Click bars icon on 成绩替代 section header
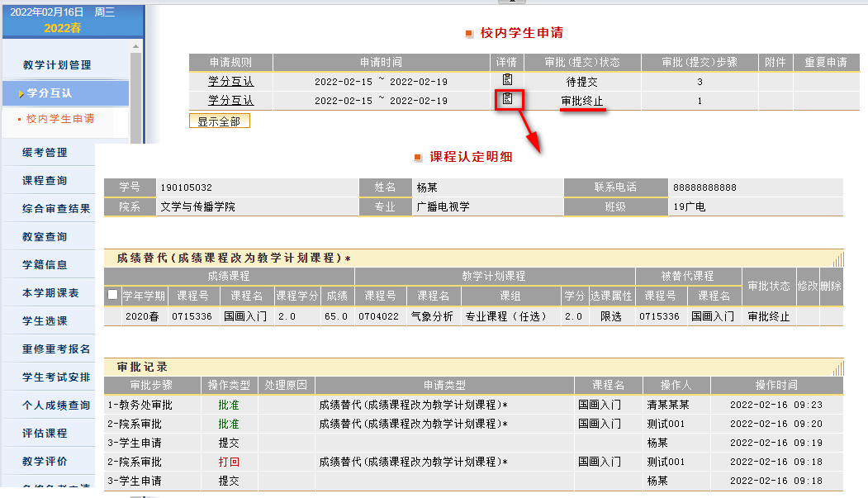 tap(837, 259)
